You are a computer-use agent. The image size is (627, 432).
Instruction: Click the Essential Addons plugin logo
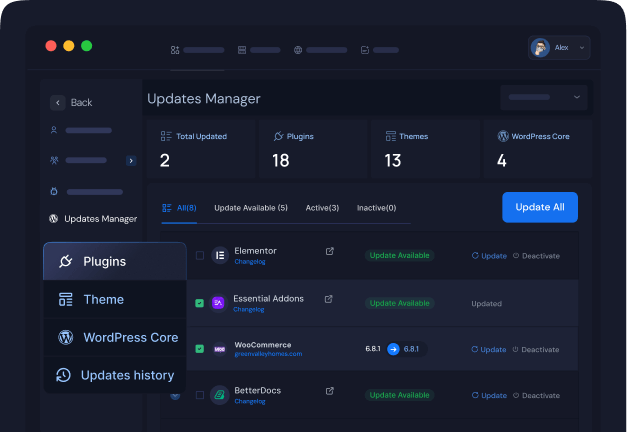pyautogui.click(x=219, y=303)
